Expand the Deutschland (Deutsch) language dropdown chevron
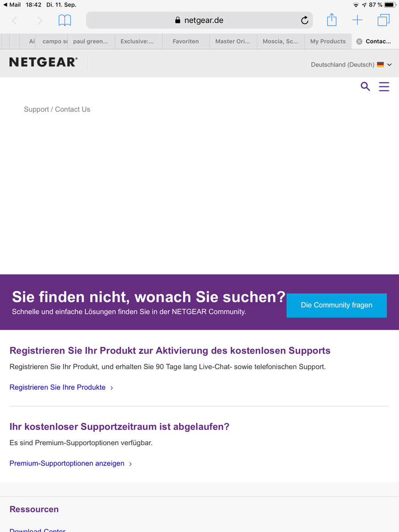The image size is (399, 532). point(389,64)
